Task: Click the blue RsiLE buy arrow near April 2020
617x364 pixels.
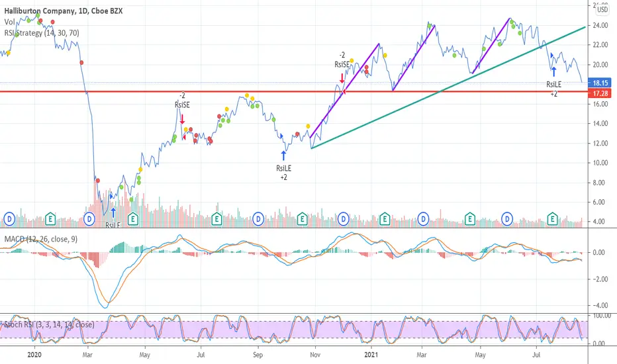Action: (x=113, y=213)
